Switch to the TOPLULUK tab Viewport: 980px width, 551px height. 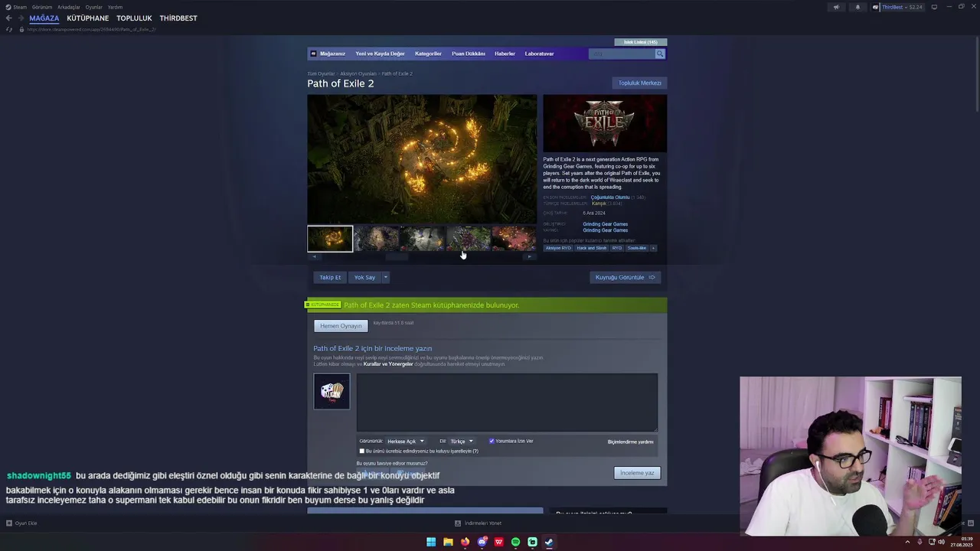pyautogui.click(x=134, y=18)
